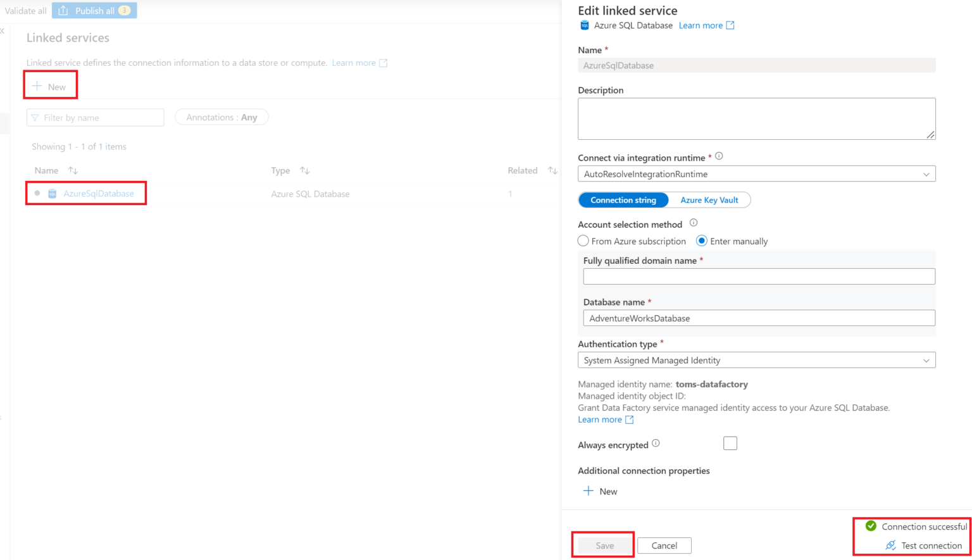
Task: Click the info icon beside Always encrypted
Action: (x=657, y=443)
